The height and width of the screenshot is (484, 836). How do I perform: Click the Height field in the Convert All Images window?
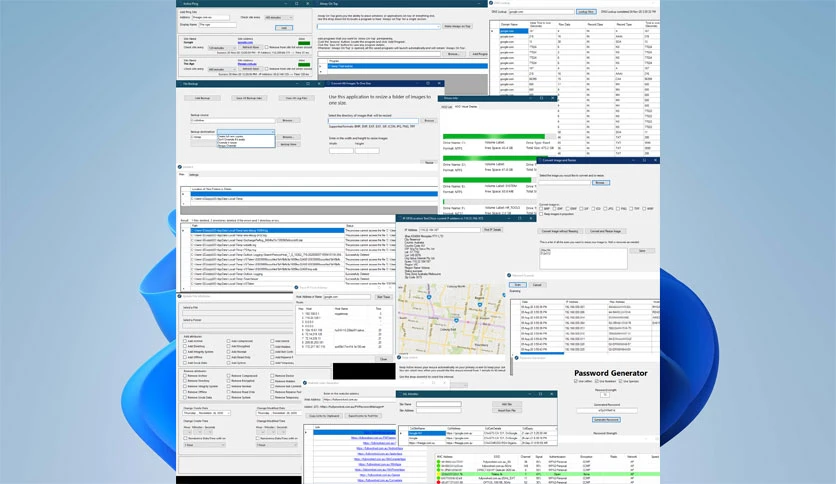tap(367, 151)
